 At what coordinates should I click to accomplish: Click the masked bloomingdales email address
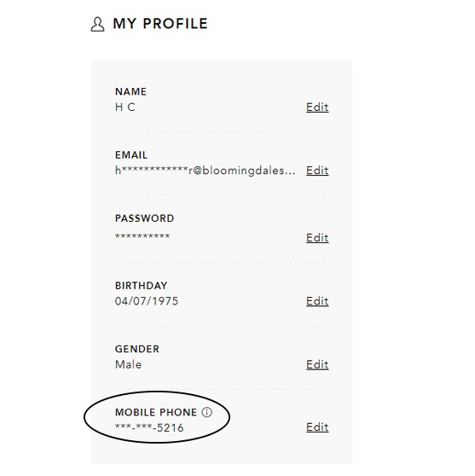click(x=205, y=171)
